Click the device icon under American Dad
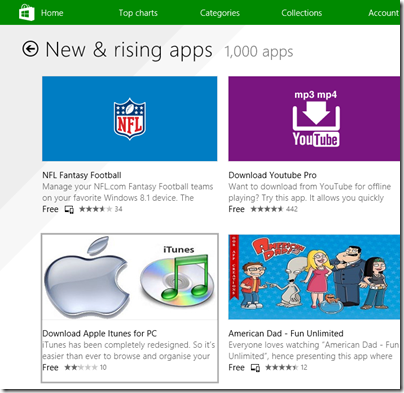This screenshot has height=393, width=404. 255,368
